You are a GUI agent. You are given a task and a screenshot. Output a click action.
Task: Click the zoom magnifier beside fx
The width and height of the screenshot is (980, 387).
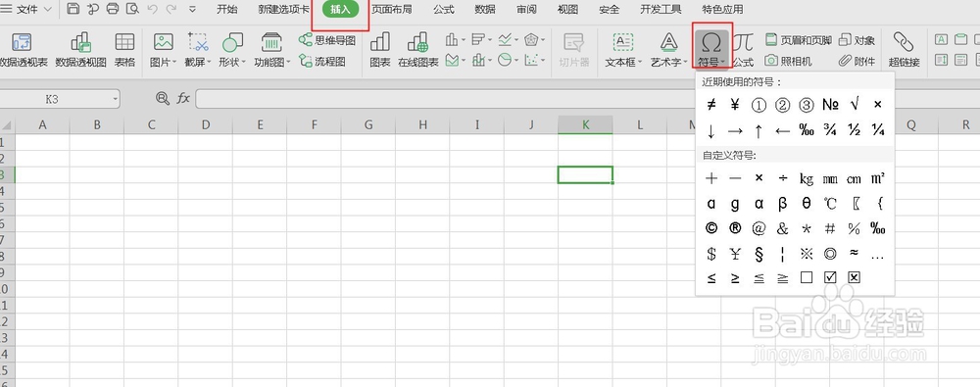[163, 98]
